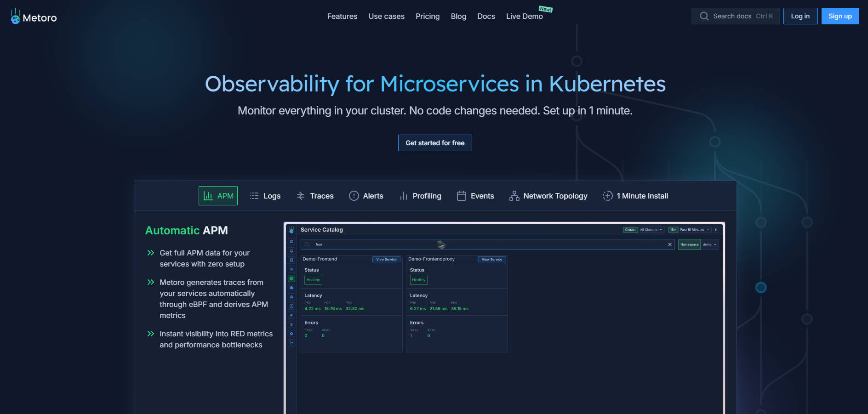Clear the service search with X icon
The image size is (868, 414).
[670, 244]
